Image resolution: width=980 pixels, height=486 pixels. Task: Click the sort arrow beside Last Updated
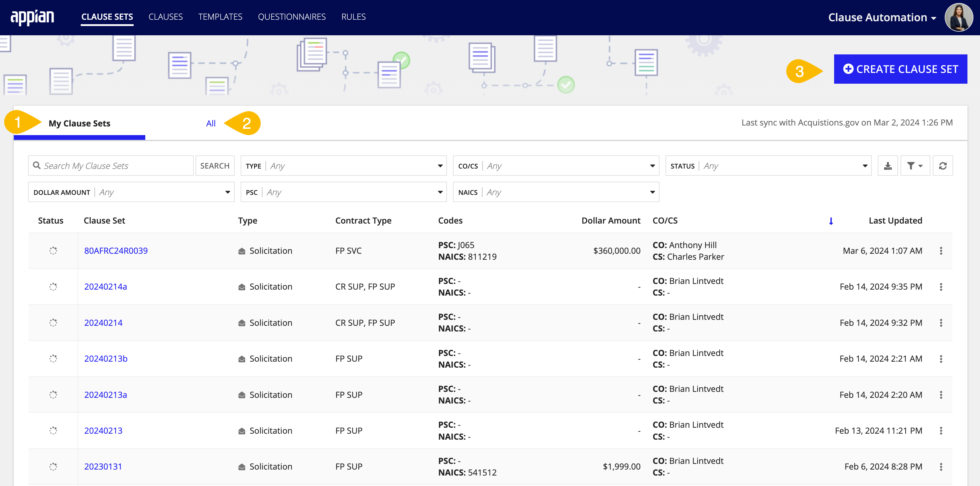pos(831,221)
